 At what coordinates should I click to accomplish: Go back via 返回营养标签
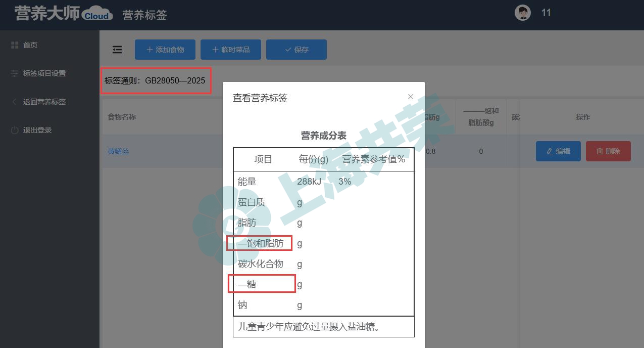[x=44, y=102]
